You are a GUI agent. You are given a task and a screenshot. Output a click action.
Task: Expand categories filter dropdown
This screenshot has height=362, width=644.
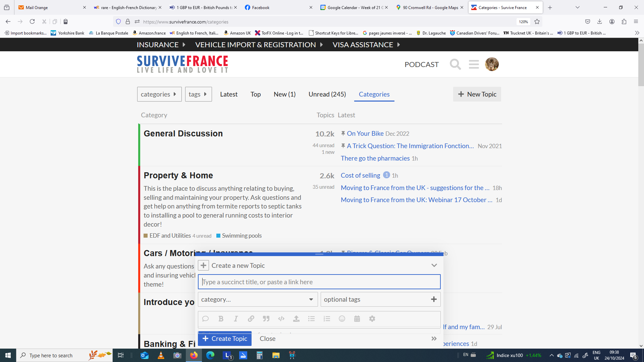click(159, 94)
